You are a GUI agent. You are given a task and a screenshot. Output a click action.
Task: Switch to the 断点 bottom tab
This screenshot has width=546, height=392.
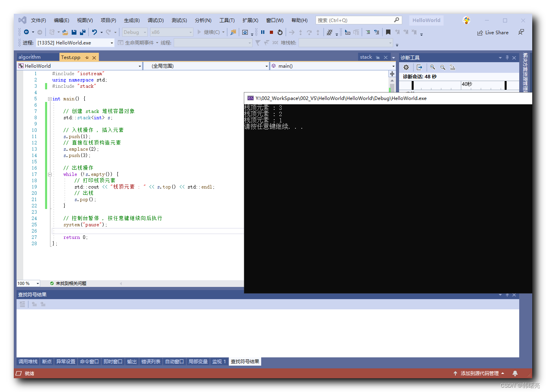(47, 362)
